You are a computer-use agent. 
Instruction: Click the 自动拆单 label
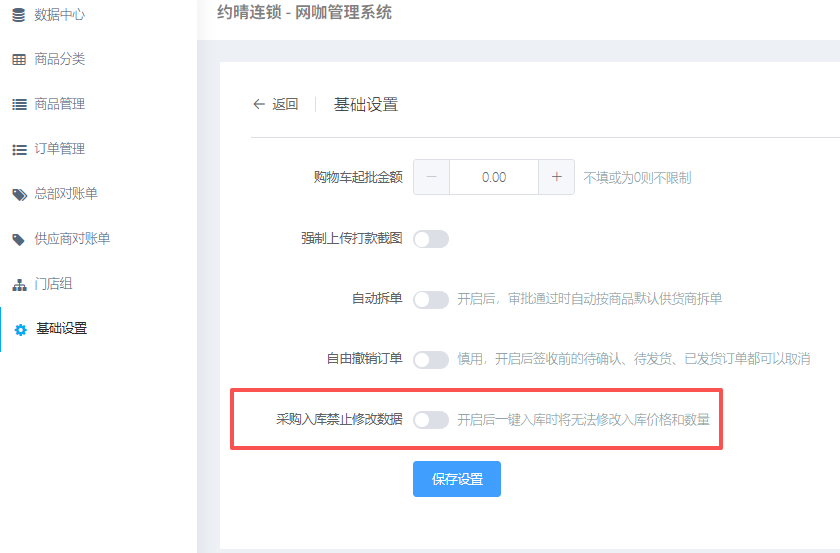pos(377,298)
